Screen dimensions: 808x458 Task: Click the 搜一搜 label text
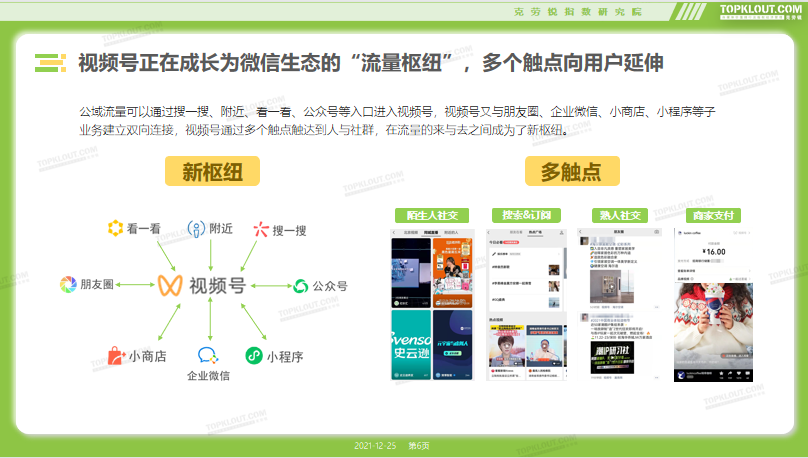point(290,230)
